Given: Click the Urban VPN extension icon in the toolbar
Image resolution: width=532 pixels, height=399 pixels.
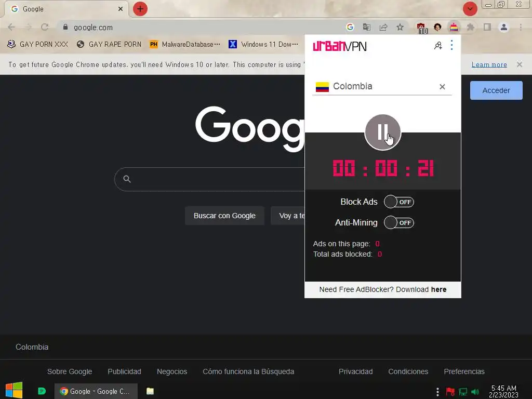Looking at the screenshot, I should [454, 27].
